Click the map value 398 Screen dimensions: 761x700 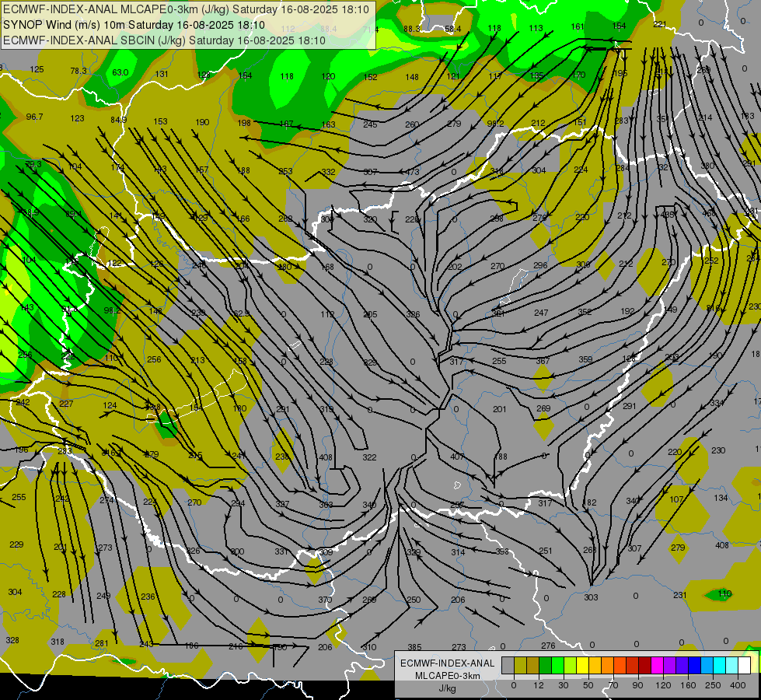click(502, 551)
